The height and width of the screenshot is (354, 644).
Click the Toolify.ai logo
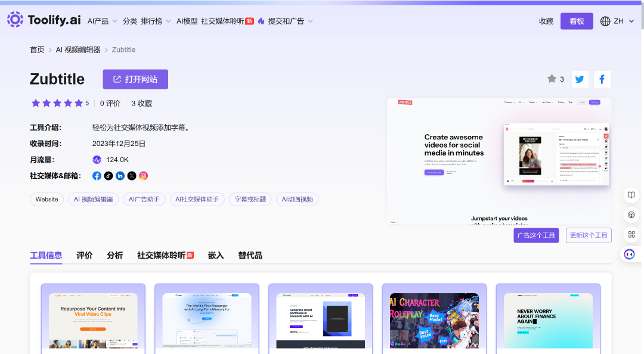pos(44,20)
